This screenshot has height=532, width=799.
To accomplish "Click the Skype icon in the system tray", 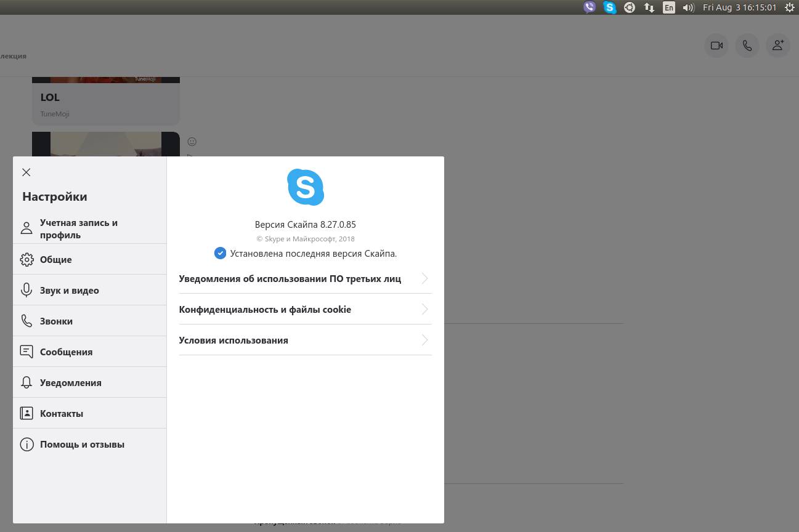I will tap(610, 7).
